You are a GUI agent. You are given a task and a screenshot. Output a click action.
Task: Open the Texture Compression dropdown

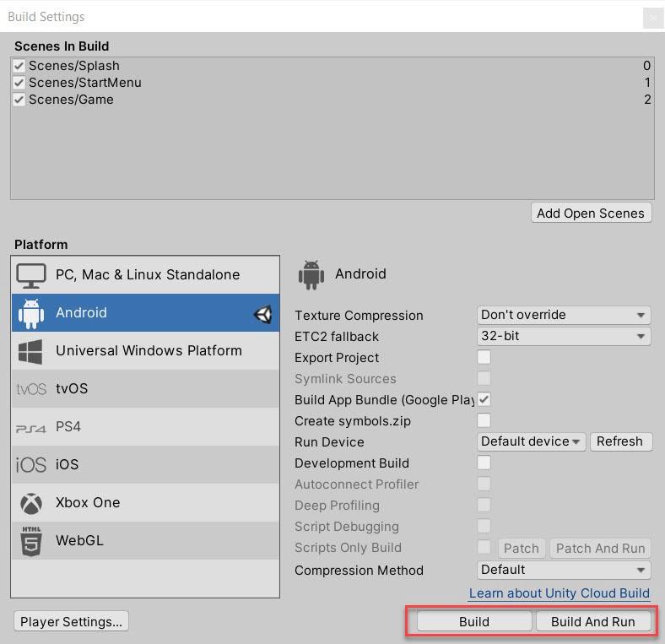[563, 315]
